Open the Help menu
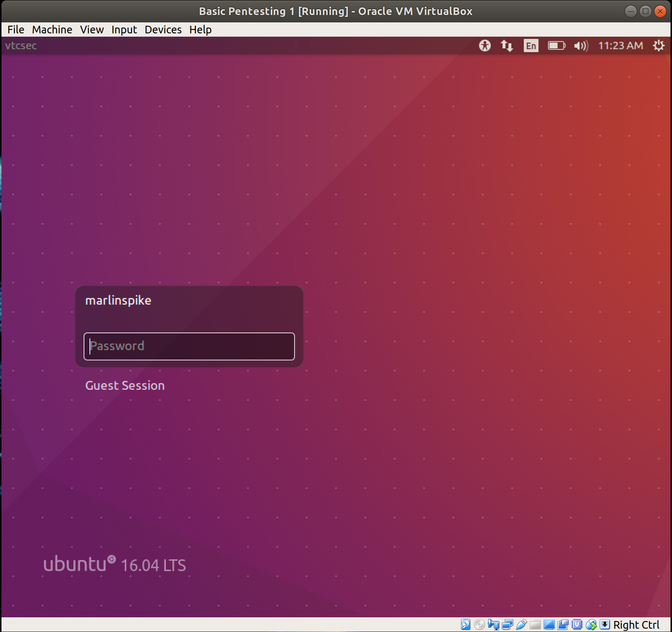This screenshot has height=632, width=672. point(200,30)
